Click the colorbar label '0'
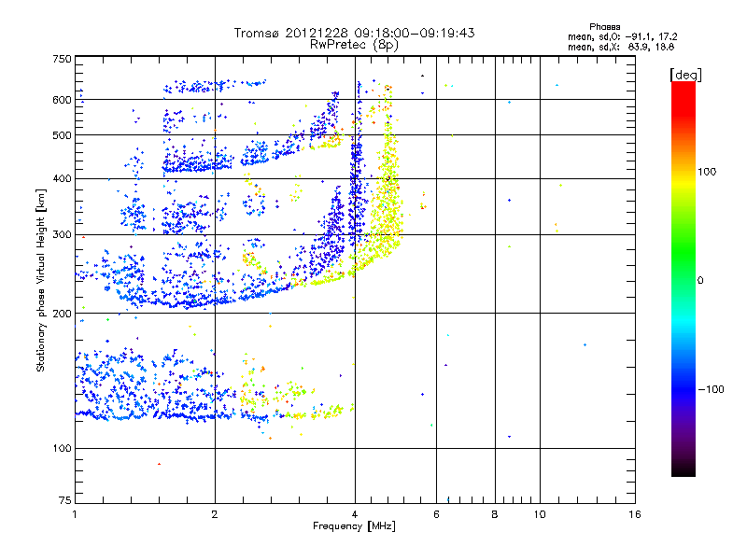Screen dimensions: 747x560 [700, 280]
